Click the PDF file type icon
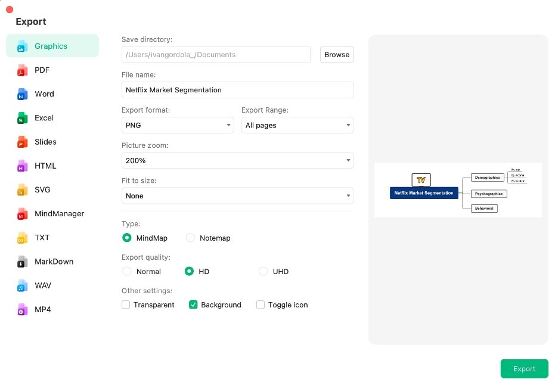 click(x=23, y=70)
